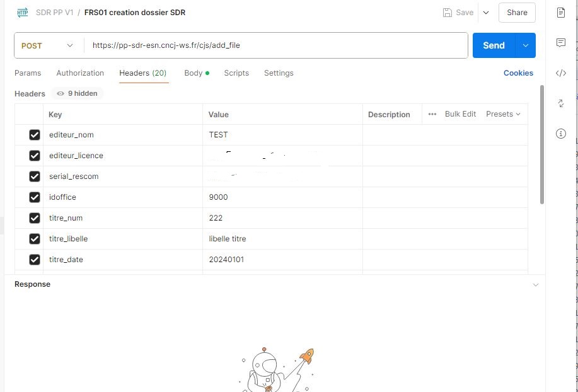Click the three-dots column options icon
The width and height of the screenshot is (578, 392).
[432, 114]
